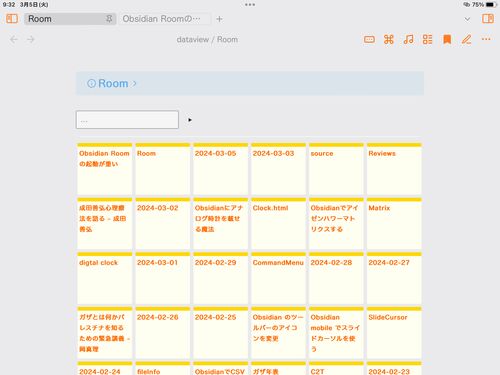Open the command palette icon
Screen dimensions: 500x375
tap(389, 40)
